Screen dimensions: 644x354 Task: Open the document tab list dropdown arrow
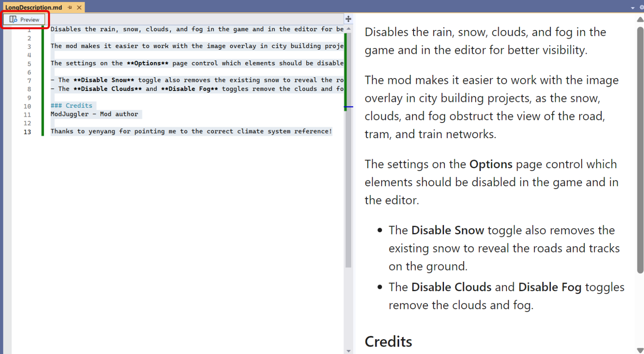(632, 8)
